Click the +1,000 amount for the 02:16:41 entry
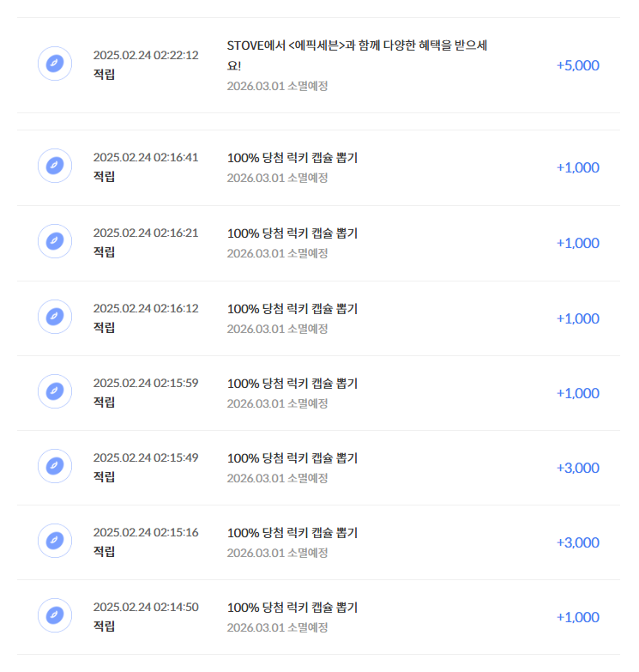 577,167
